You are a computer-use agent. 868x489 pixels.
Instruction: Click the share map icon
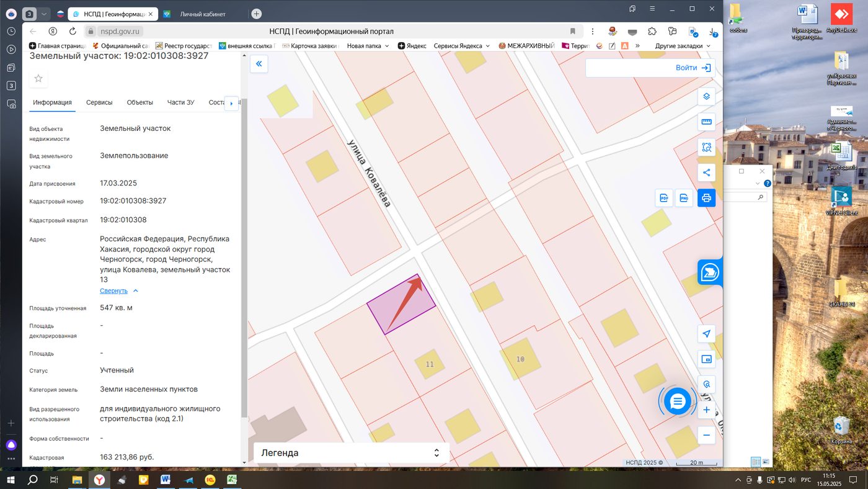click(x=706, y=173)
